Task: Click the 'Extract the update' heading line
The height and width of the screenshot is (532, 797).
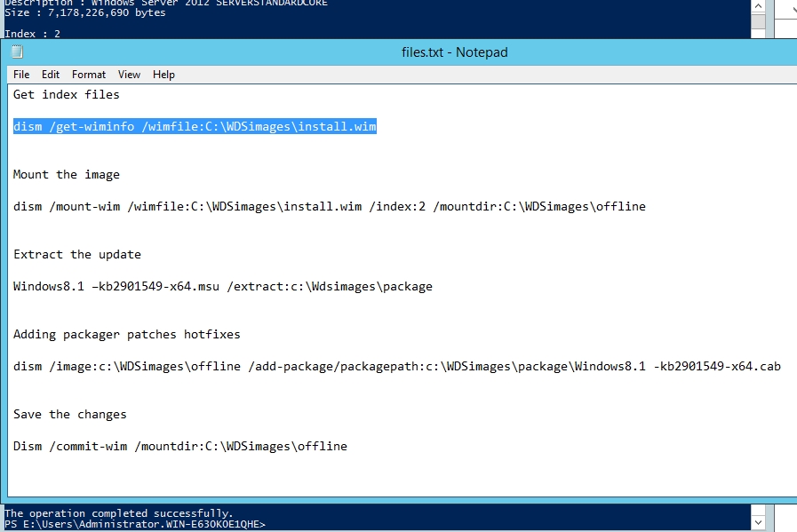Action: (x=76, y=255)
